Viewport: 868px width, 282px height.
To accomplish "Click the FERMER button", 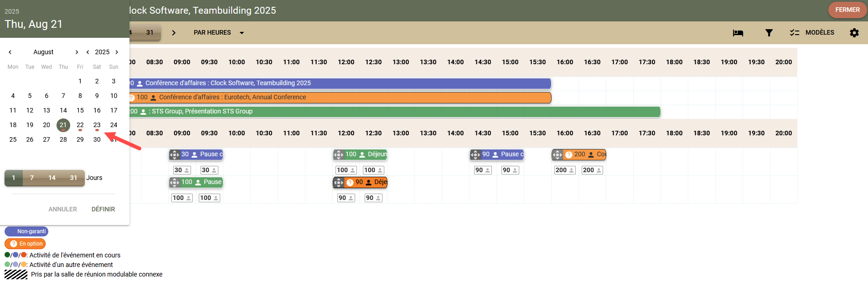I will [x=847, y=10].
